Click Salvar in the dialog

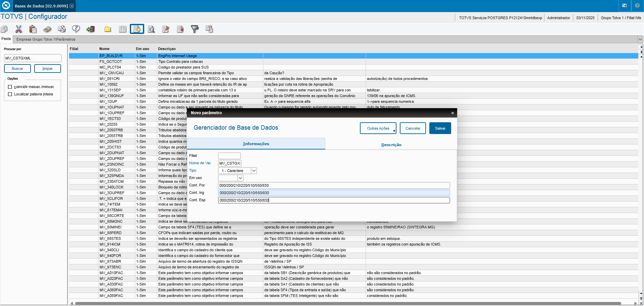click(440, 128)
